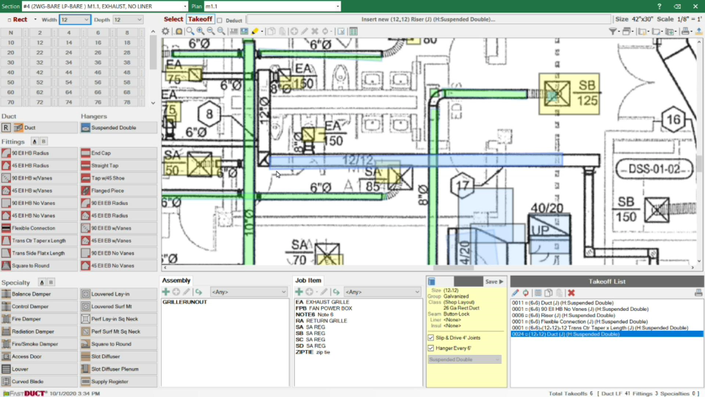Click the Duct button
The width and height of the screenshot is (705, 397).
[45, 128]
